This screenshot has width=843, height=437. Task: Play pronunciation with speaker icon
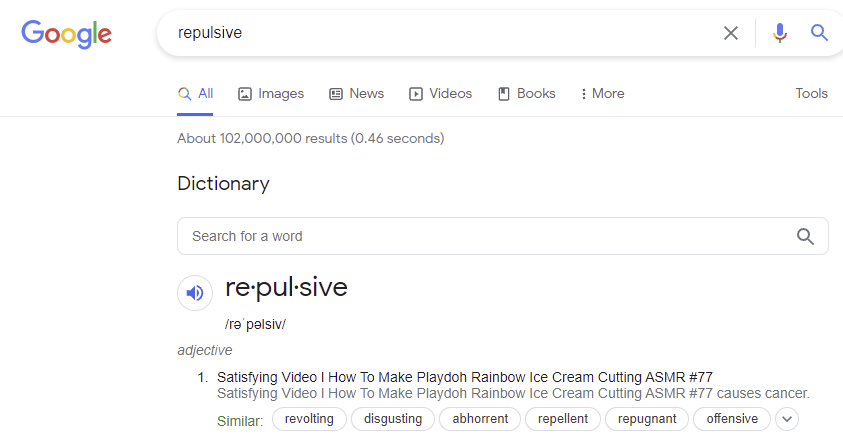click(195, 293)
